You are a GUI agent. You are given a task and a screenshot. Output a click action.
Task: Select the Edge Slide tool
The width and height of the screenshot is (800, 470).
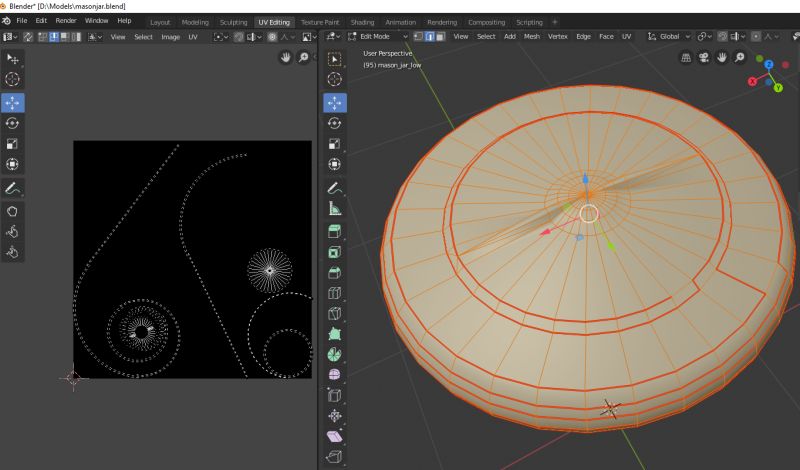coord(335,395)
